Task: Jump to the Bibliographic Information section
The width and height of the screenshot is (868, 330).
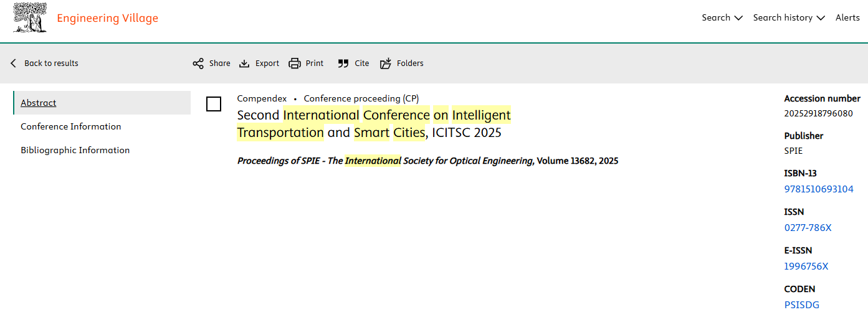Action: (75, 150)
